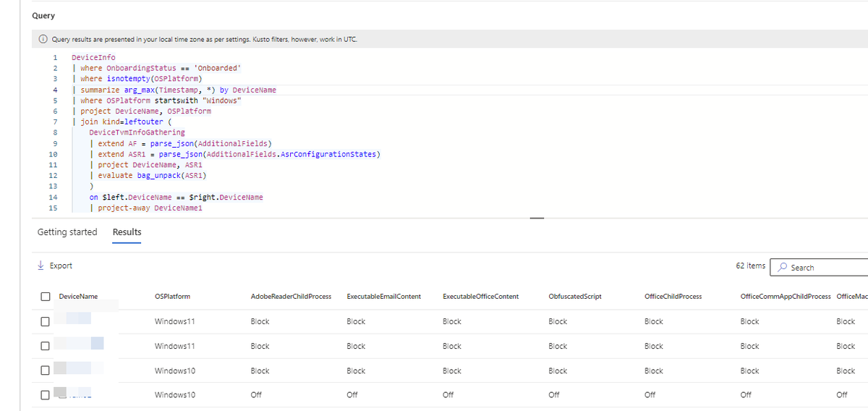The image size is (868, 411).
Task: Click Off under AdobeReaderChildProcess column
Action: tap(256, 395)
